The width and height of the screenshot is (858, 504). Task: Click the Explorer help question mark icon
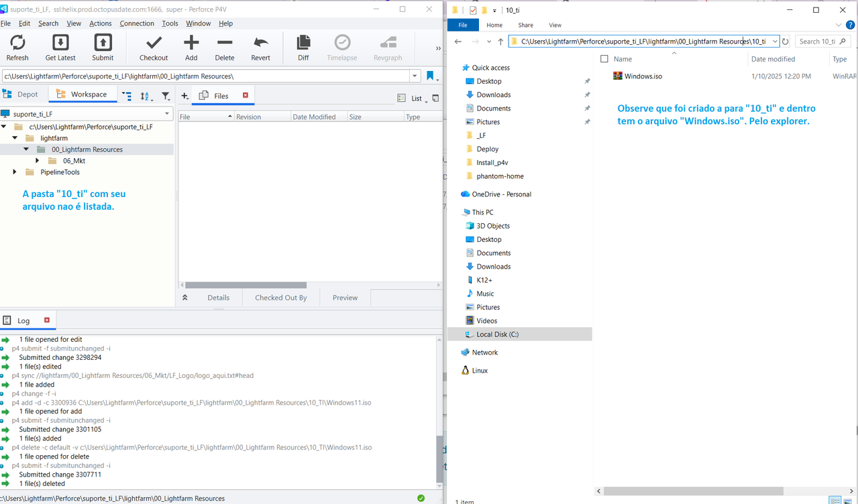850,25
